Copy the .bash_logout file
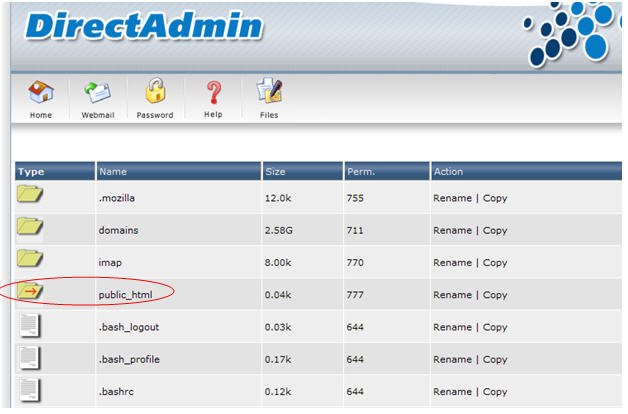628x414 pixels. (495, 328)
